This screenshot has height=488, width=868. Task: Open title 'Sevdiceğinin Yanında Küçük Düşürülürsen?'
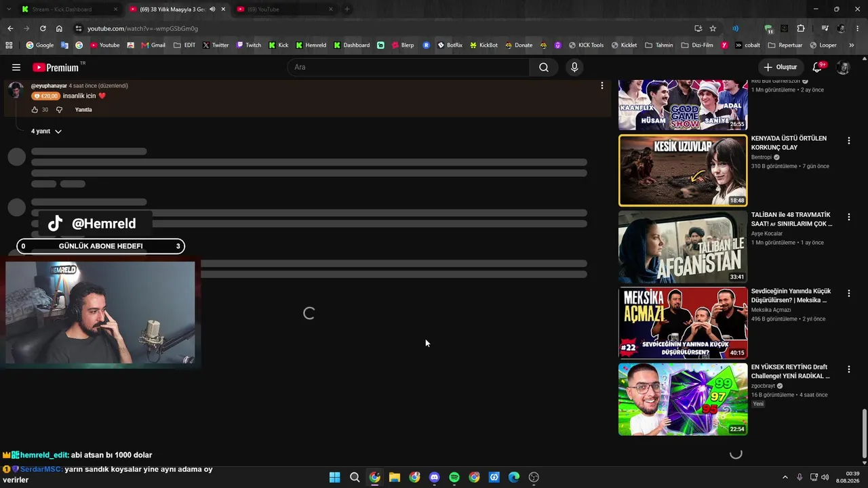pyautogui.click(x=791, y=296)
